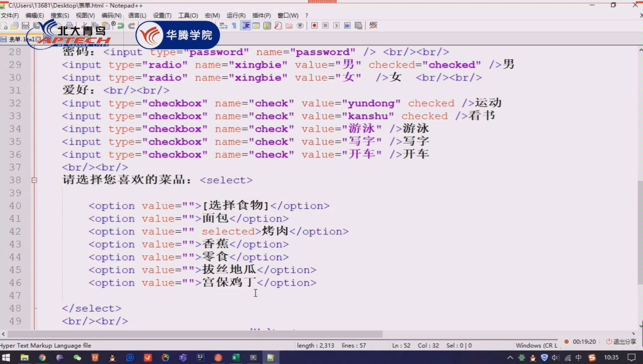Place cursor on the 烤肉 option text

[x=275, y=231]
